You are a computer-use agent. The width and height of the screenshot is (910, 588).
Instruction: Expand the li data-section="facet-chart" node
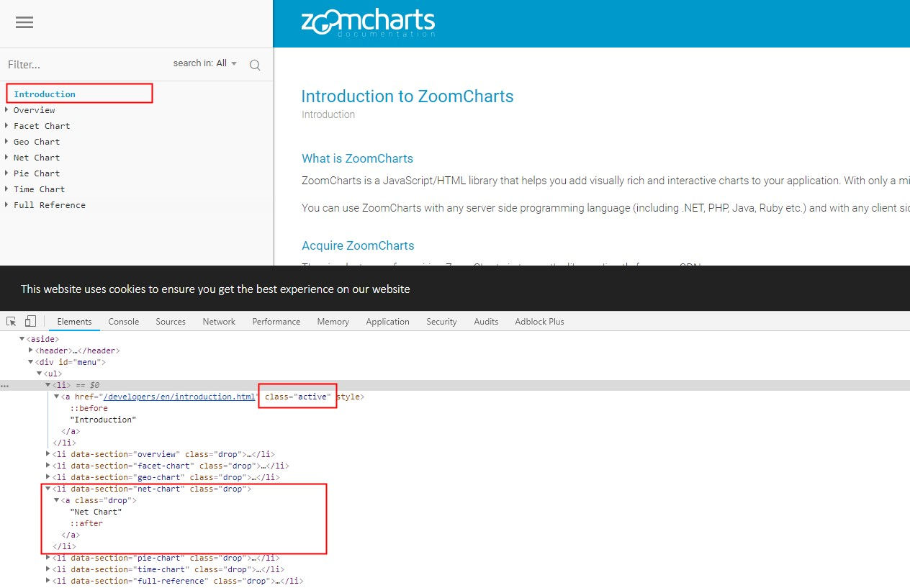click(48, 466)
